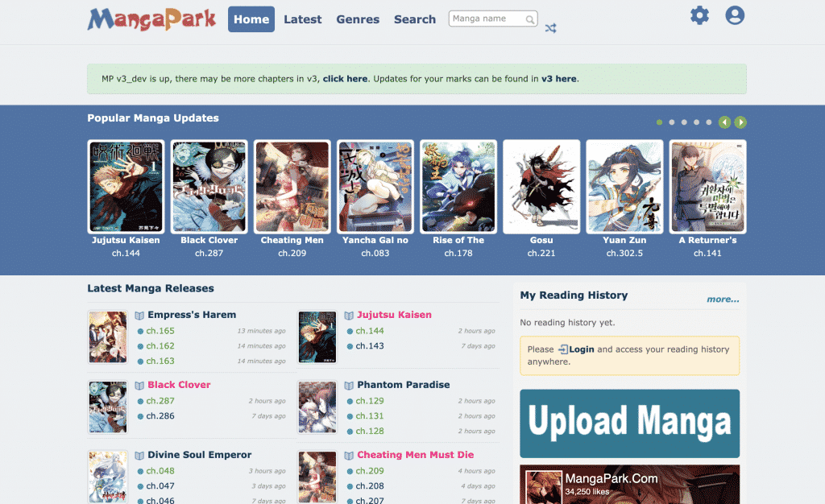Expand reading history via more... link
This screenshot has width=825, height=504.
click(723, 299)
